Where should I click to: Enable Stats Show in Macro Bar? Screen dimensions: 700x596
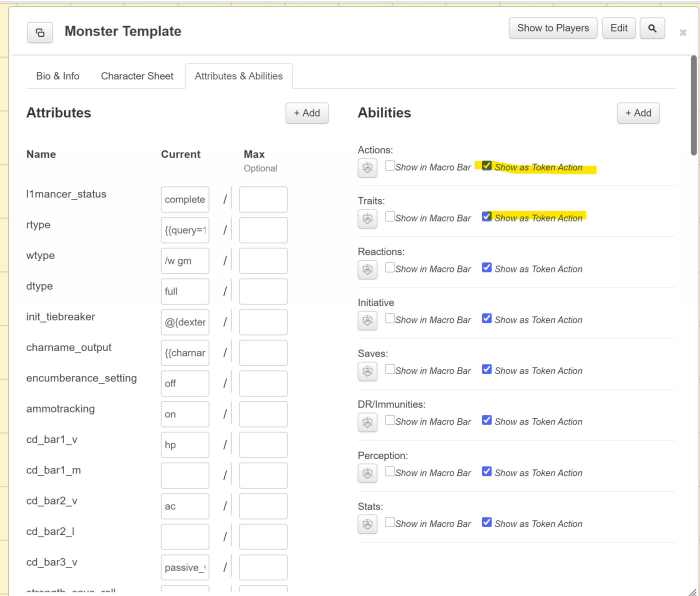[x=390, y=522]
